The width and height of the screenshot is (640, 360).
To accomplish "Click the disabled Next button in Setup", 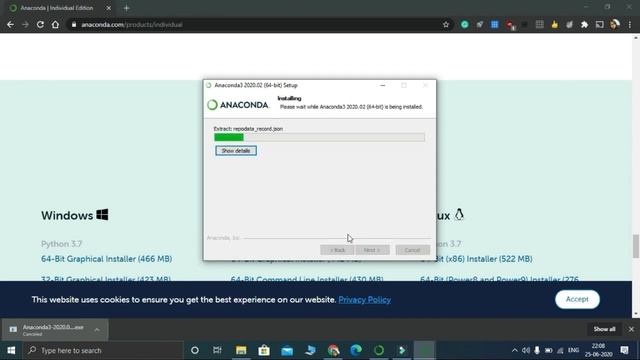I will click(372, 250).
